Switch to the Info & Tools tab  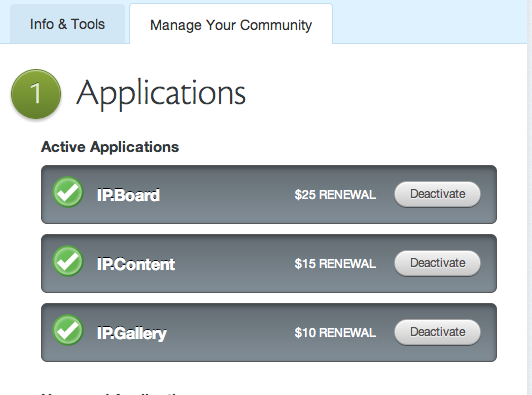pyautogui.click(x=67, y=24)
